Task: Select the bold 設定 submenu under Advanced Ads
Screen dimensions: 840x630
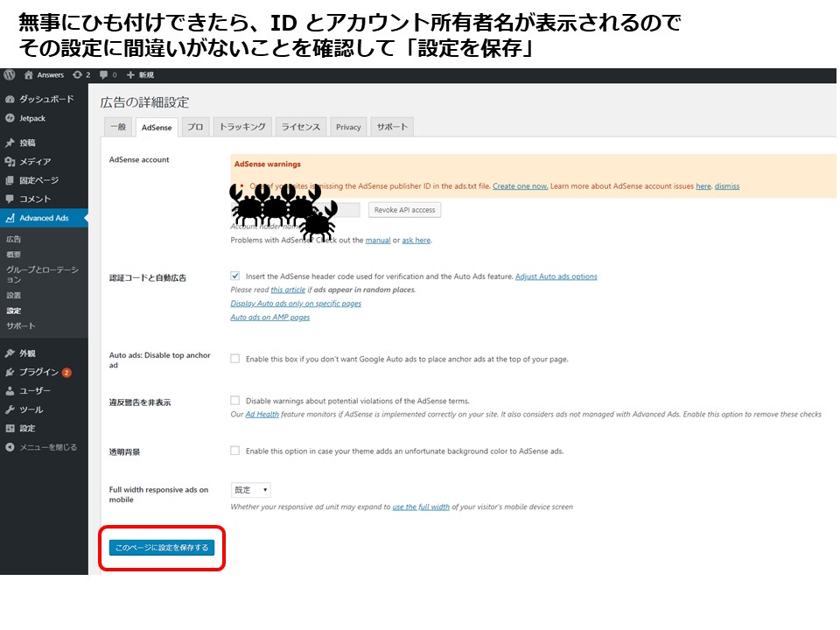Action: (14, 311)
